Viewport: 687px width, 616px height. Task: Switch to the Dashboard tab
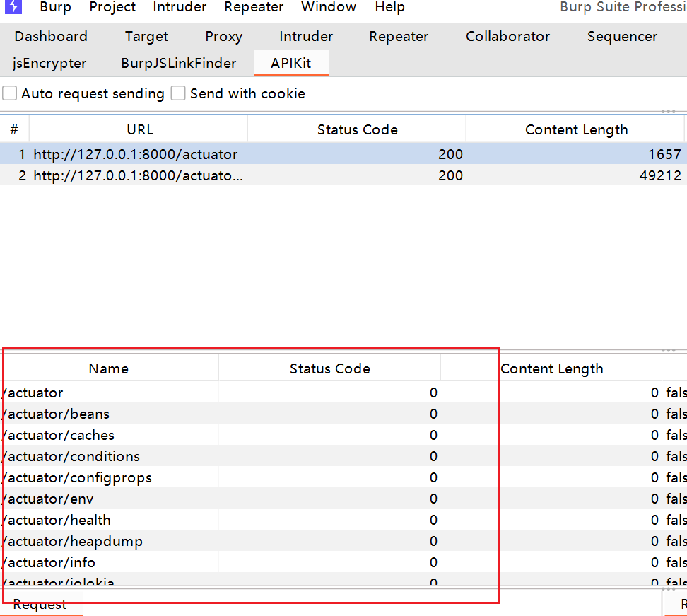point(51,36)
